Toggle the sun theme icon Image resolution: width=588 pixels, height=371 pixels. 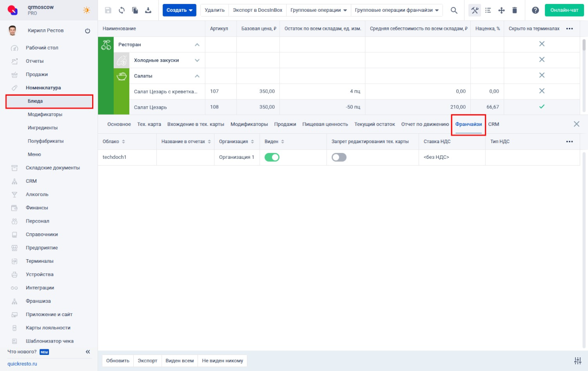(87, 10)
